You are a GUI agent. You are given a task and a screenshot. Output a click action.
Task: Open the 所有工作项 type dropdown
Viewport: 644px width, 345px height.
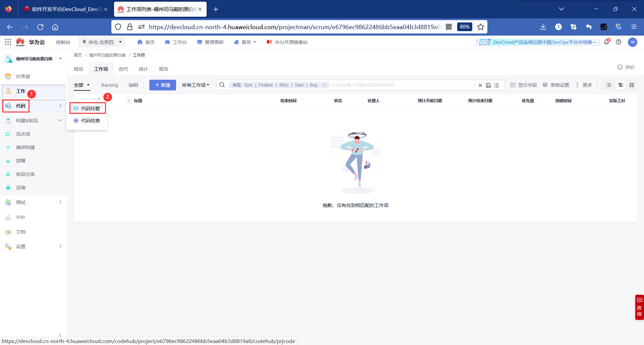[x=196, y=85]
